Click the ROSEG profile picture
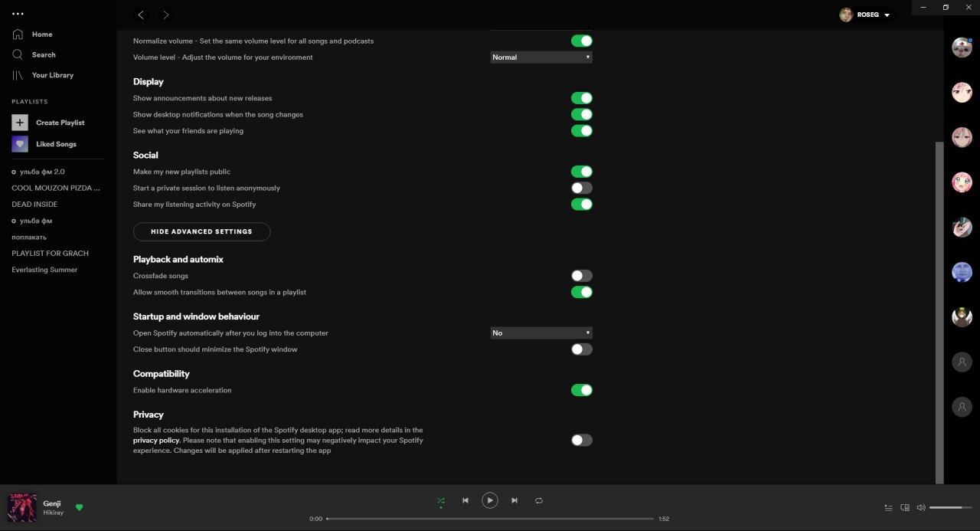 (846, 15)
